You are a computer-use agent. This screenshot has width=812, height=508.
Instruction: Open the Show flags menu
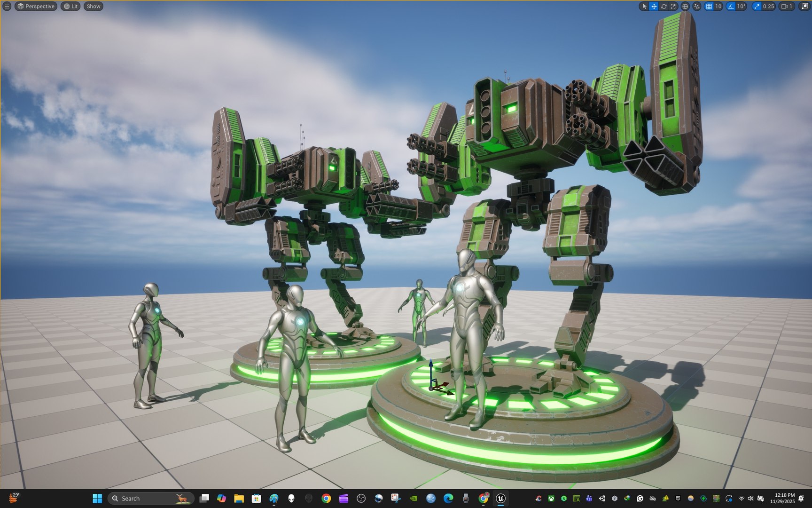pyautogui.click(x=93, y=6)
